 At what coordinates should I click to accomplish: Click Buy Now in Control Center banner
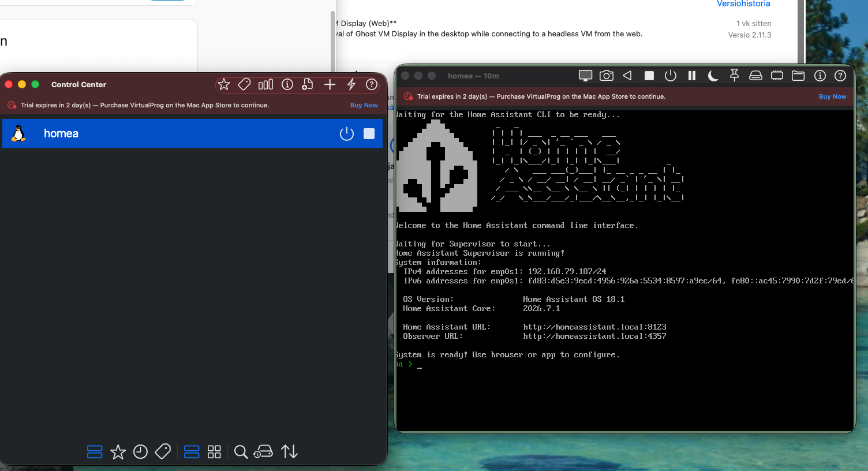[364, 106]
